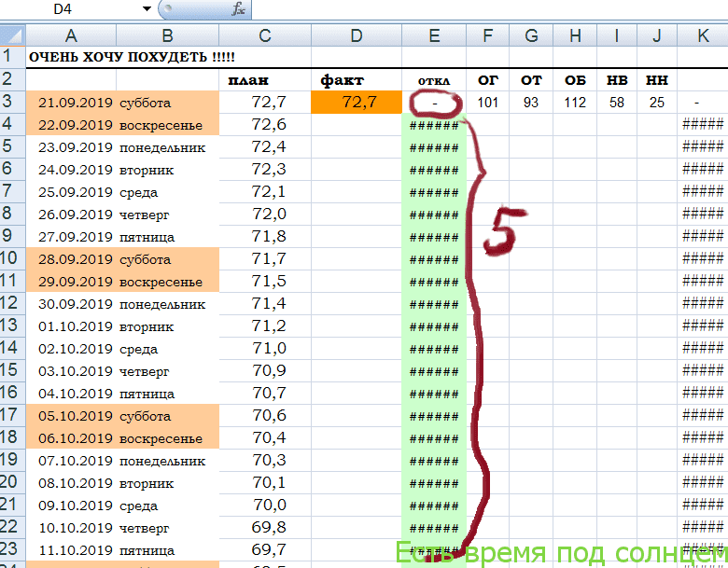Select column A header
Image resolution: width=728 pixels, height=568 pixels.
click(71, 35)
